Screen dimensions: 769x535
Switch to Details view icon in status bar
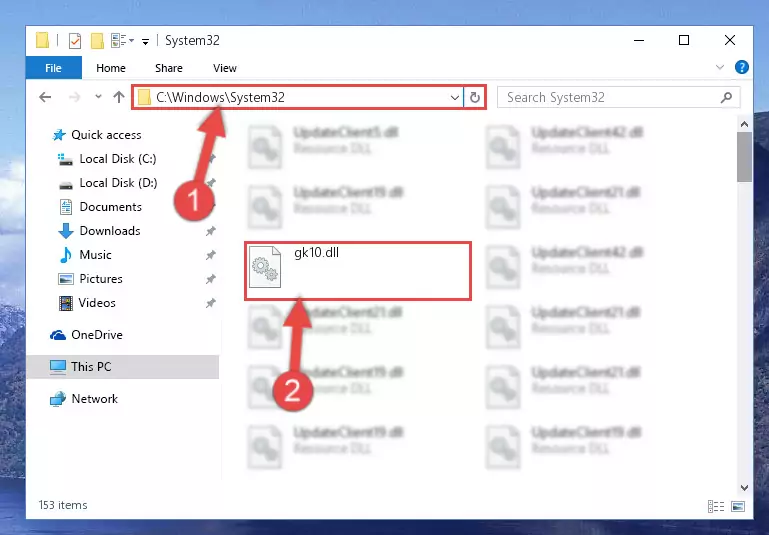[x=716, y=506]
